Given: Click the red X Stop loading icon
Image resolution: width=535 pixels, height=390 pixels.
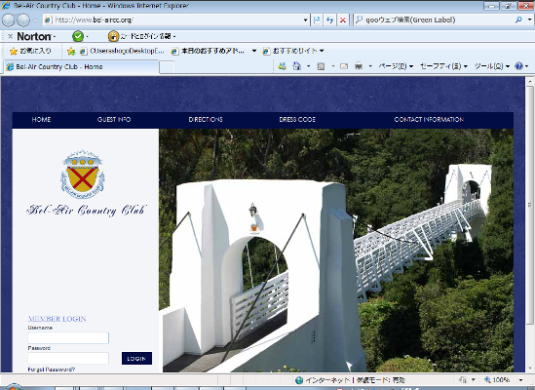Looking at the screenshot, I should tap(343, 20).
